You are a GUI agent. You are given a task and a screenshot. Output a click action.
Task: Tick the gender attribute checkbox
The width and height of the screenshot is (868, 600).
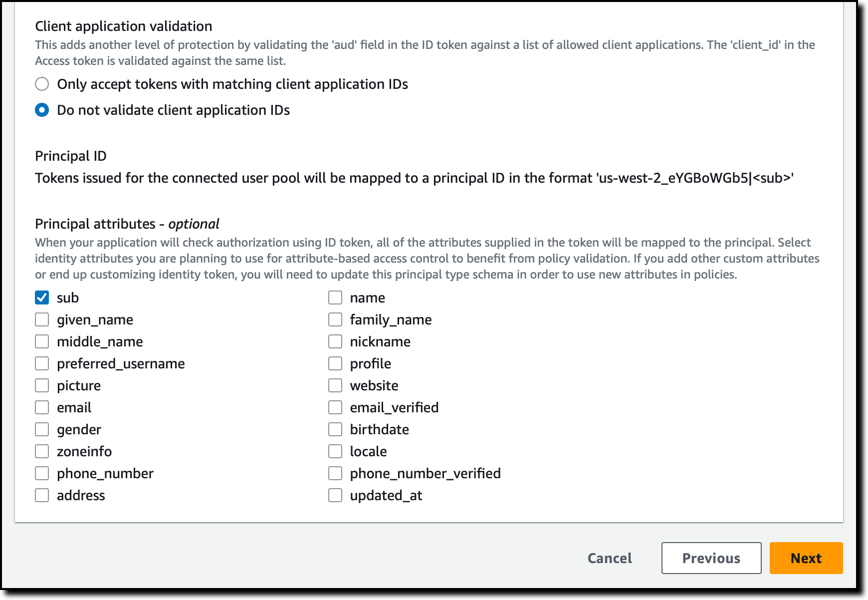tap(42, 429)
